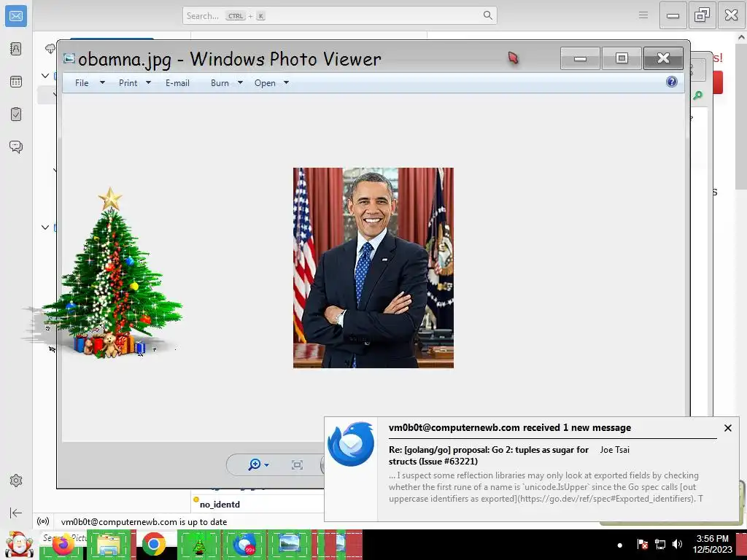
Task: Click the Get Messages cloud icon in Thunderbird
Action: pos(50,49)
